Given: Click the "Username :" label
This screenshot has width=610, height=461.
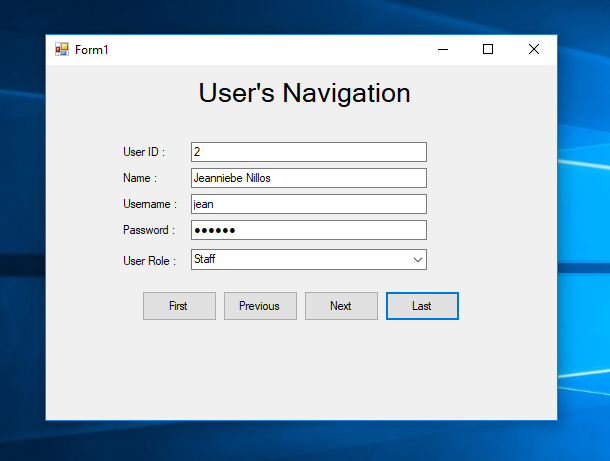Looking at the screenshot, I should (149, 204).
